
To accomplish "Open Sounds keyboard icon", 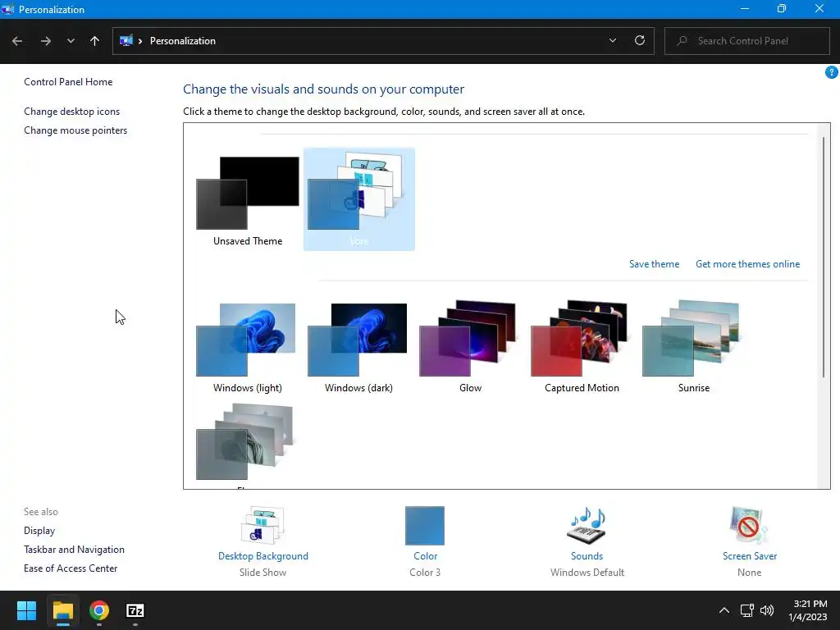I will [x=587, y=526].
